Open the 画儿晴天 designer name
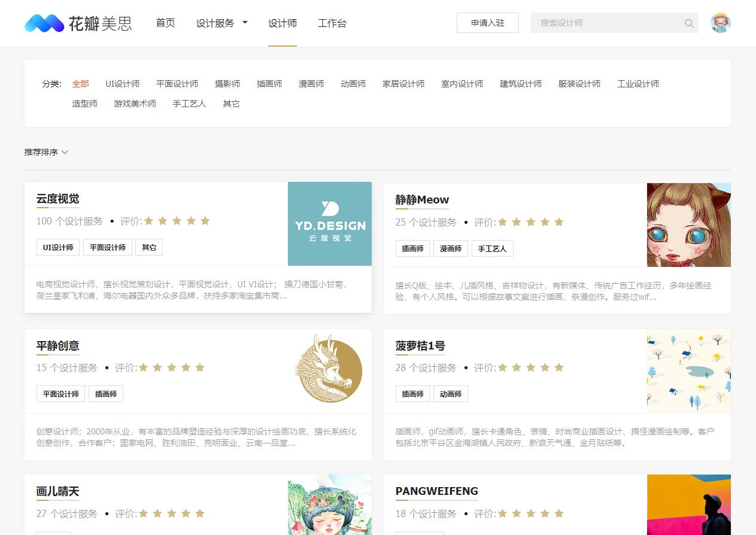The height and width of the screenshot is (535, 756). click(x=58, y=492)
